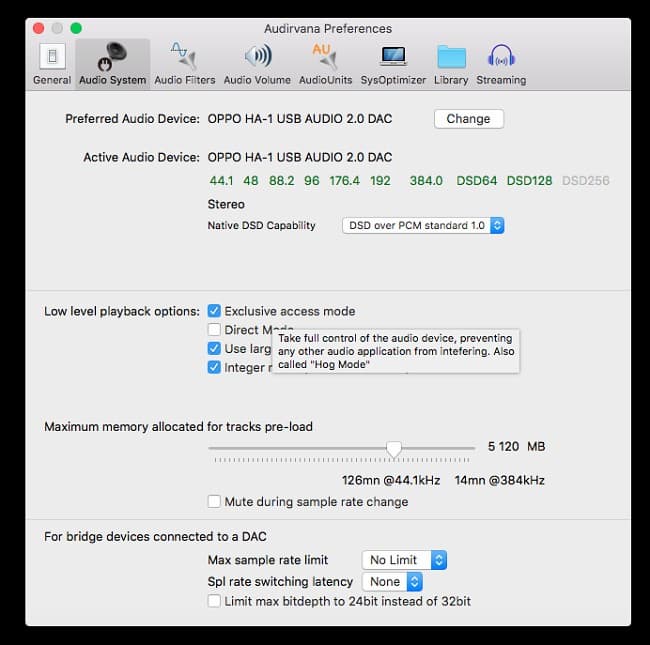This screenshot has width=650, height=645.
Task: Click the 5 120 MB memory value
Action: [x=516, y=446]
